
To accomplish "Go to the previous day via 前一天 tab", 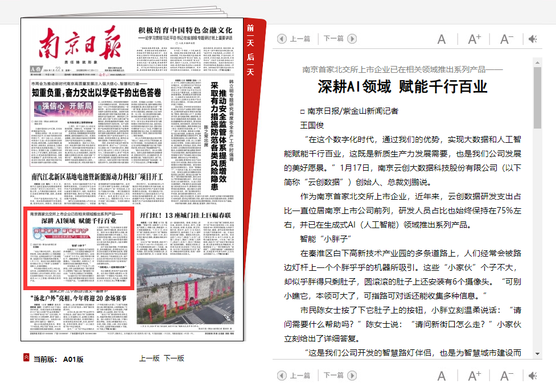I will [x=250, y=35].
